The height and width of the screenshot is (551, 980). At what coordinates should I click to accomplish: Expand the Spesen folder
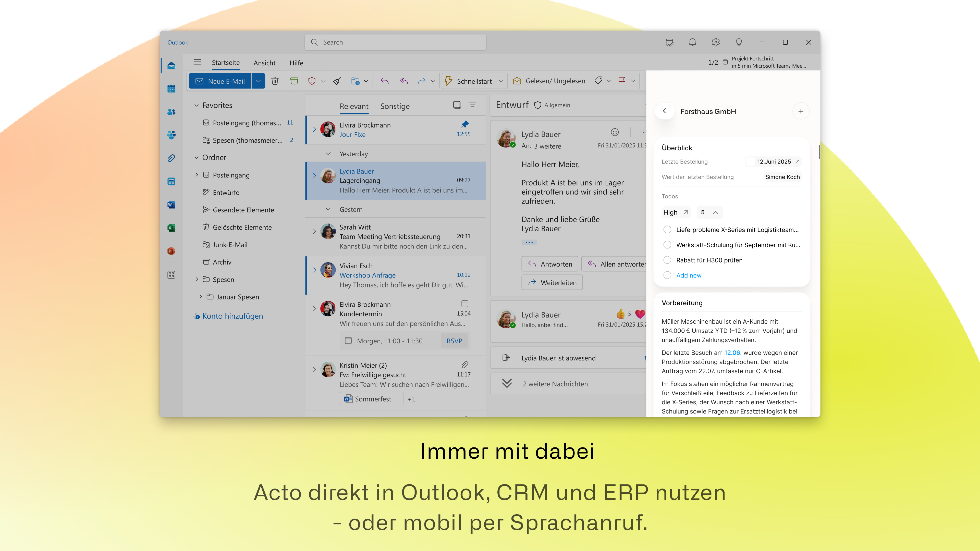pos(196,280)
